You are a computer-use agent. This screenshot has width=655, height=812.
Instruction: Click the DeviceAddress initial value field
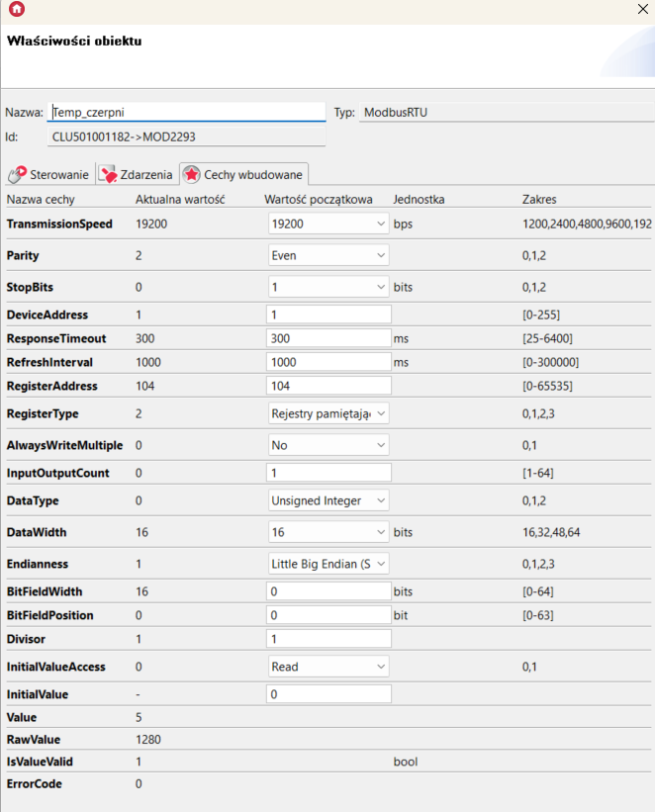tap(327, 315)
